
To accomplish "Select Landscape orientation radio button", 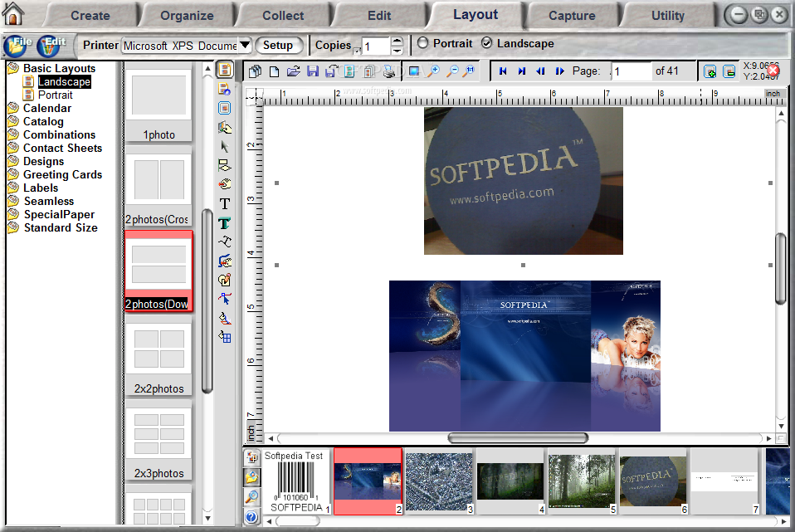I will click(x=486, y=44).
